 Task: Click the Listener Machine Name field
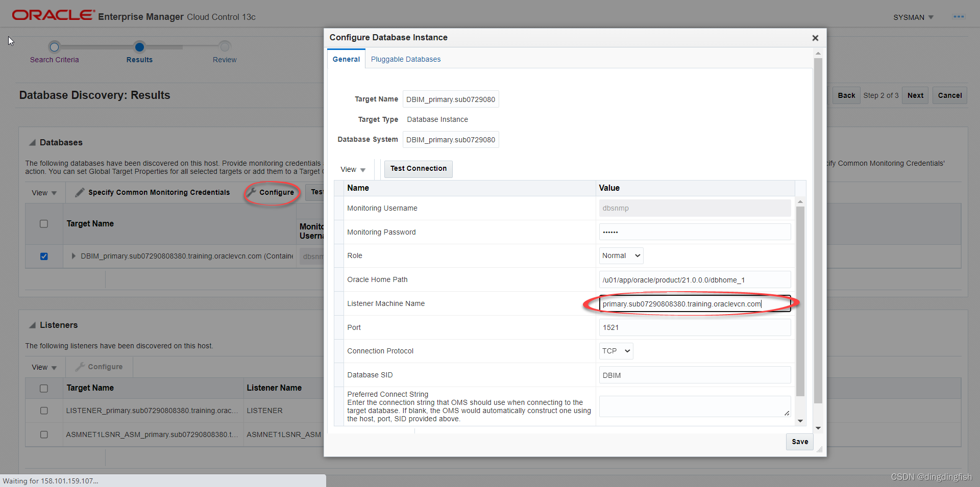(x=695, y=304)
